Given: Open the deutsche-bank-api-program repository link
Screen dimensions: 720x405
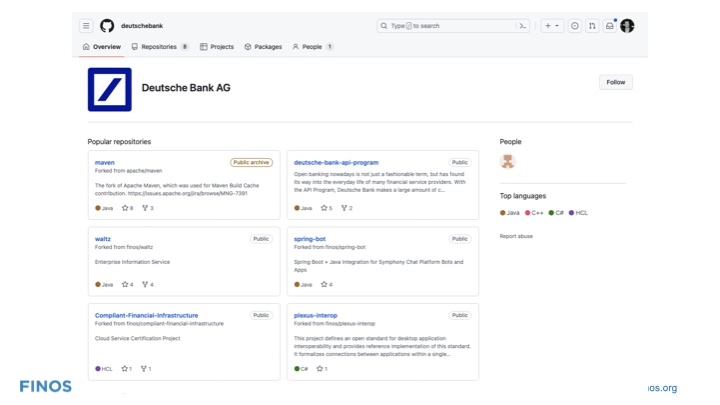Looking at the screenshot, I should 336,162.
